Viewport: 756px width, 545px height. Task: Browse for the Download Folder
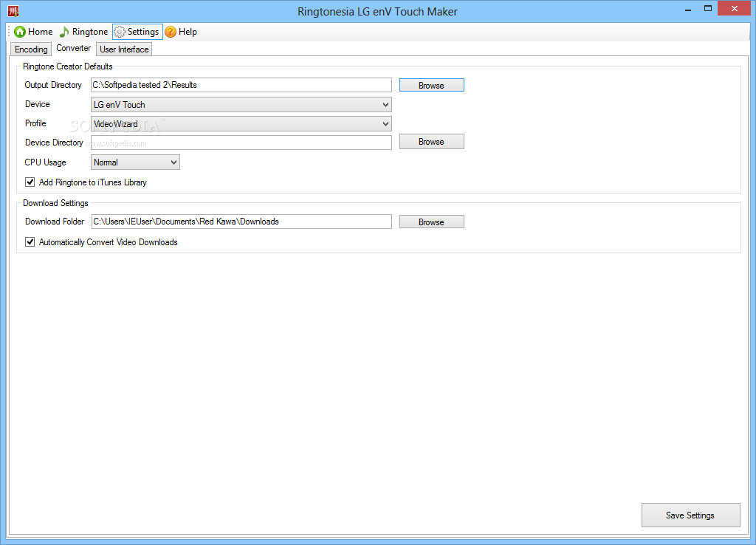tap(431, 222)
